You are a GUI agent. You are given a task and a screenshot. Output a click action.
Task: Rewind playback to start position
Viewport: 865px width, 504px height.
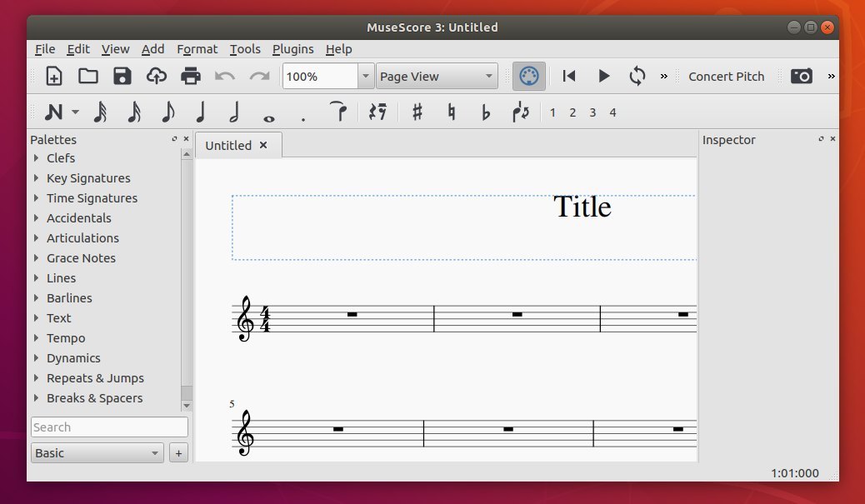coord(569,76)
